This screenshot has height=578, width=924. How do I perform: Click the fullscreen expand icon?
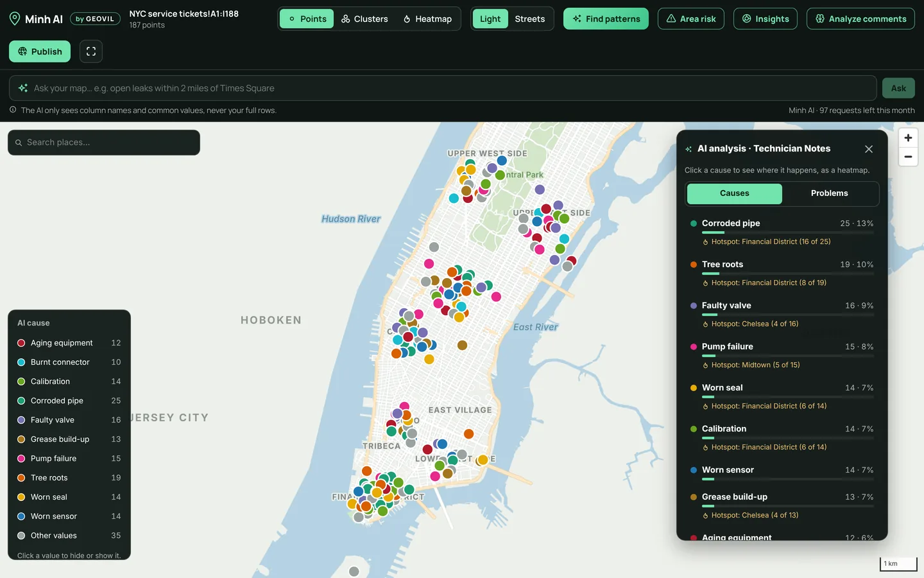click(x=91, y=51)
